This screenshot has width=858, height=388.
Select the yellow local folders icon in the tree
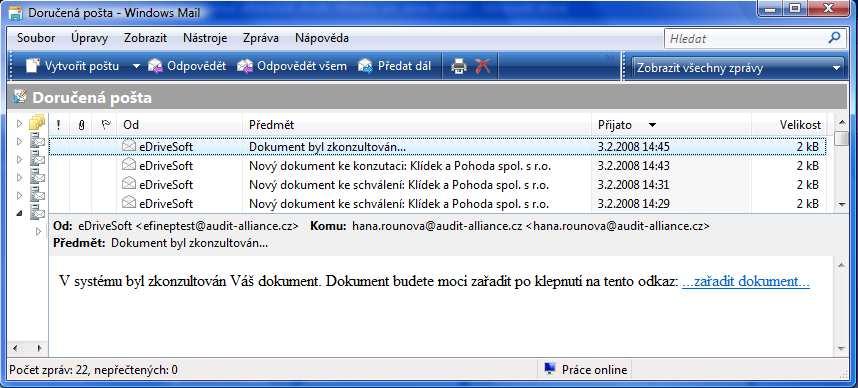(37, 123)
